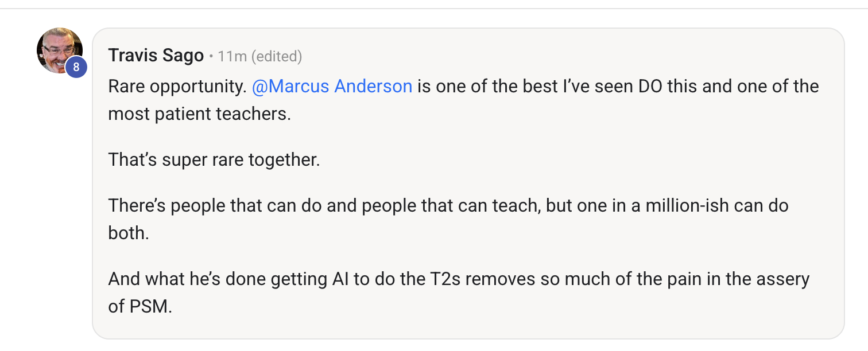The image size is (868, 351).
Task: Click the acronym "PSM." ending the comment
Action: click(140, 306)
